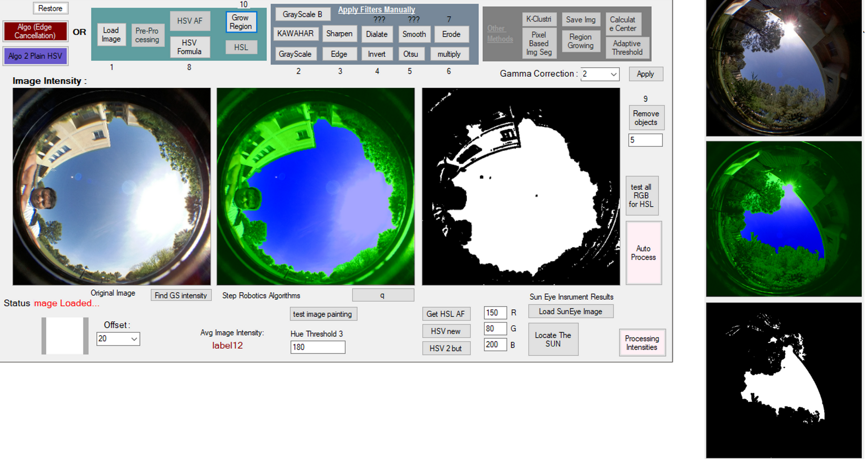The image size is (868, 462).
Task: Click the R value input field
Action: (x=495, y=313)
